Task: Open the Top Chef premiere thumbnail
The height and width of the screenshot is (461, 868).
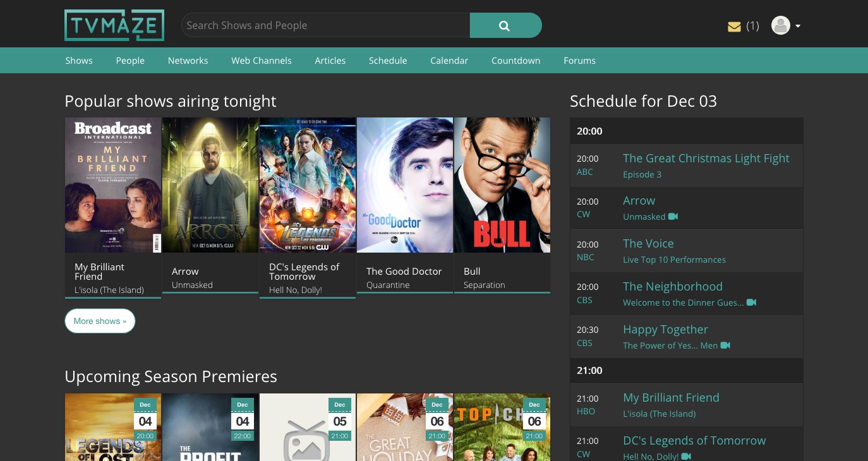Action: coord(502,428)
